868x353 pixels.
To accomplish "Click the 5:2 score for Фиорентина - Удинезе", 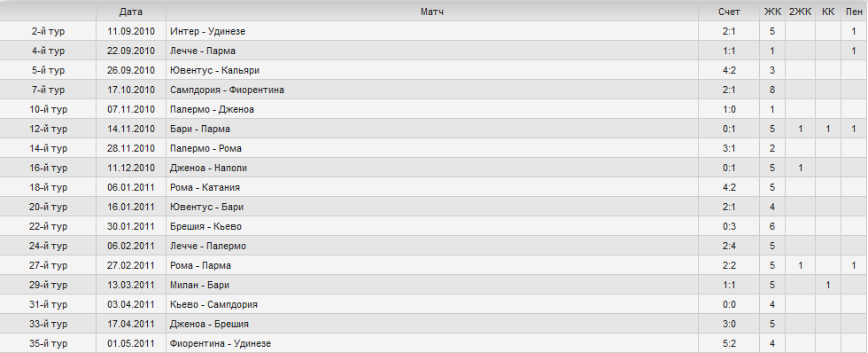I will point(729,343).
